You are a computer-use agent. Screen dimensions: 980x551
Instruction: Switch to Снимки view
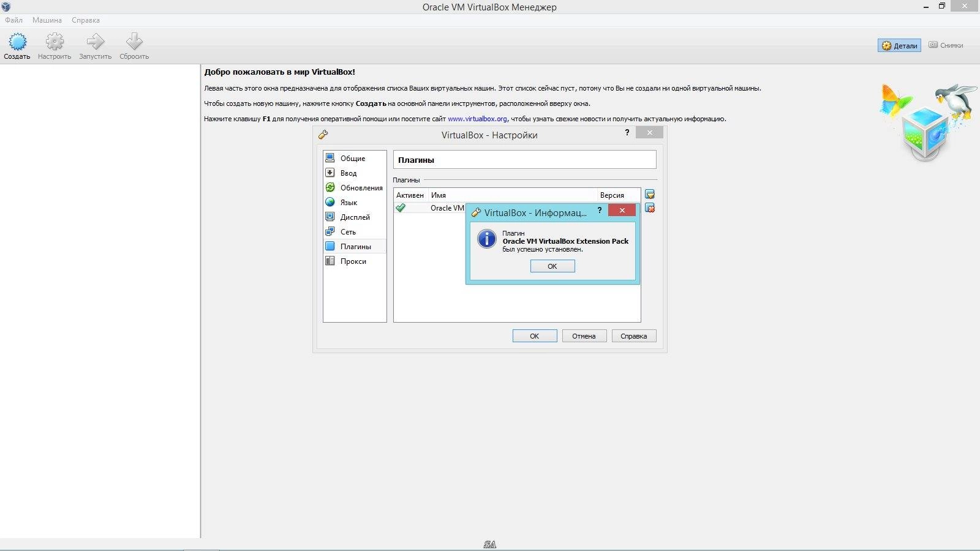click(946, 45)
